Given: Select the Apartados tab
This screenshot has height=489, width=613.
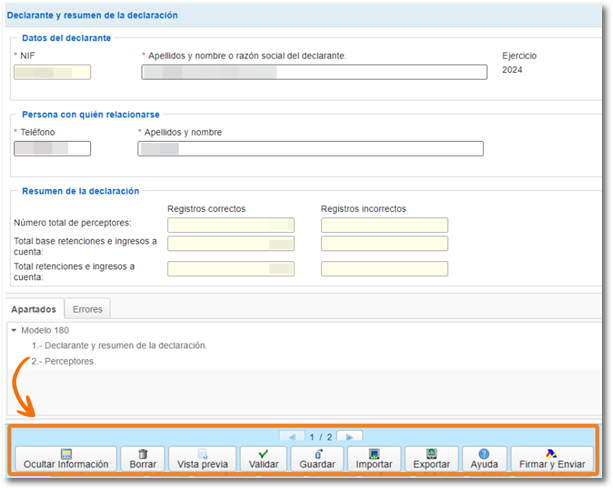Looking at the screenshot, I should coord(33,309).
